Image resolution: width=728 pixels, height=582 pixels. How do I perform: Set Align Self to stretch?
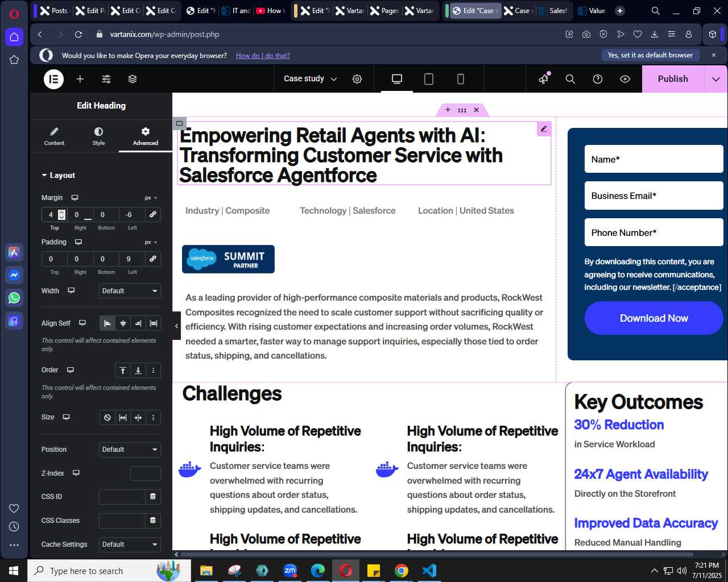coord(154,323)
